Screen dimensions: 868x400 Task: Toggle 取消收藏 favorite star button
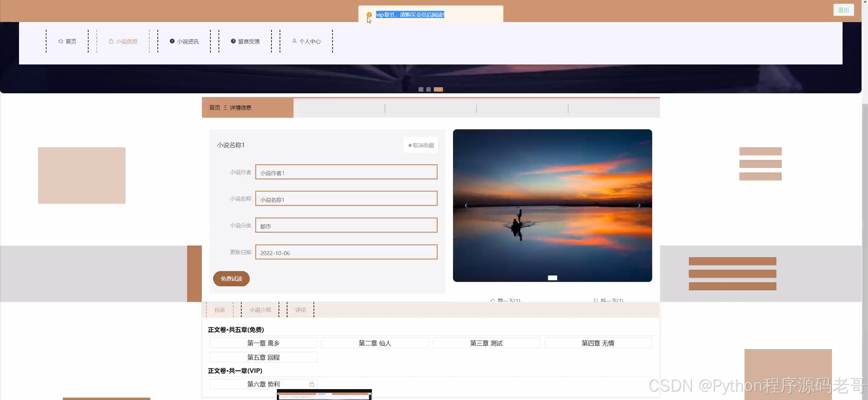pyautogui.click(x=421, y=145)
